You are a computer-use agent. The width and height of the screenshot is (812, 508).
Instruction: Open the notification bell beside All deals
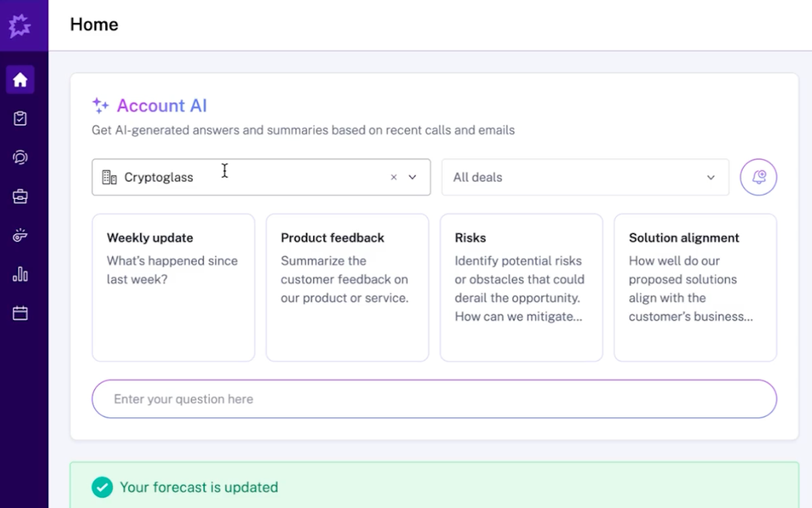758,177
